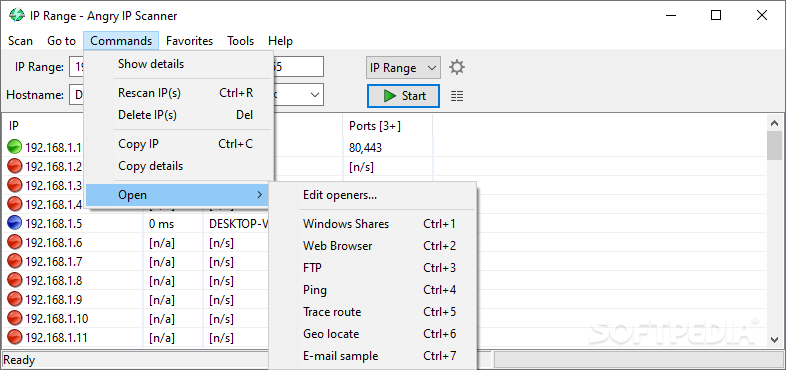Select Windows Shares opener
The height and width of the screenshot is (370, 786).
(x=373, y=224)
